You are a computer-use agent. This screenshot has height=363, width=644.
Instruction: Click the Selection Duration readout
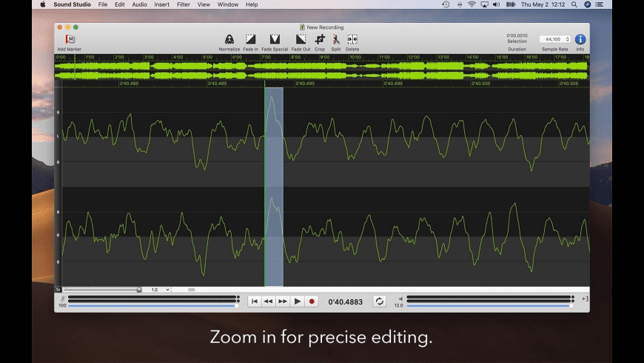pyautogui.click(x=517, y=39)
